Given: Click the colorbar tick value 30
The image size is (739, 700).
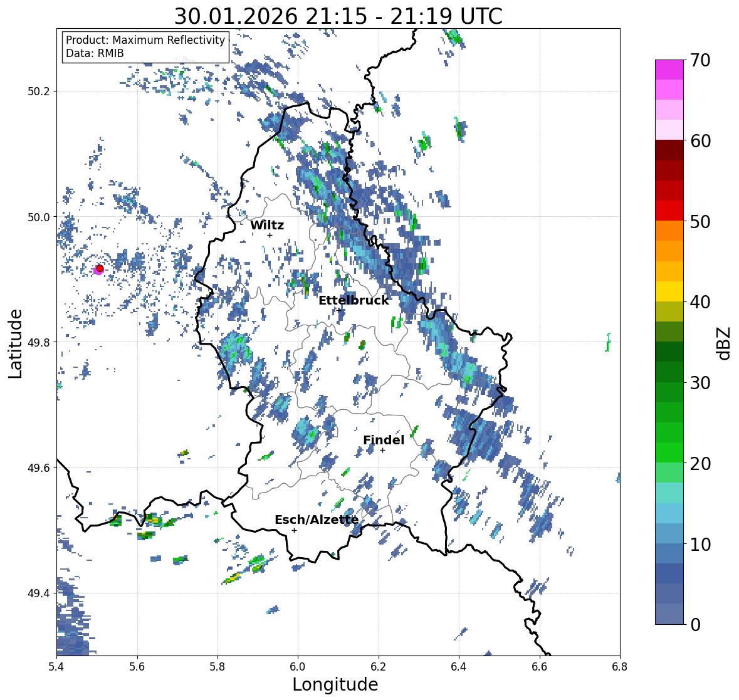Looking at the screenshot, I should click(x=700, y=383).
